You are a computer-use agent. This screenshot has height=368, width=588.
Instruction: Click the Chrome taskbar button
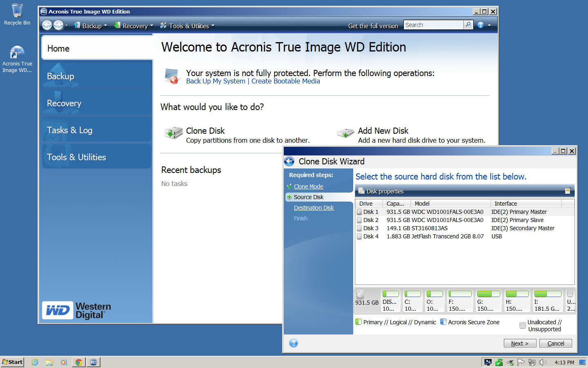(x=79, y=362)
